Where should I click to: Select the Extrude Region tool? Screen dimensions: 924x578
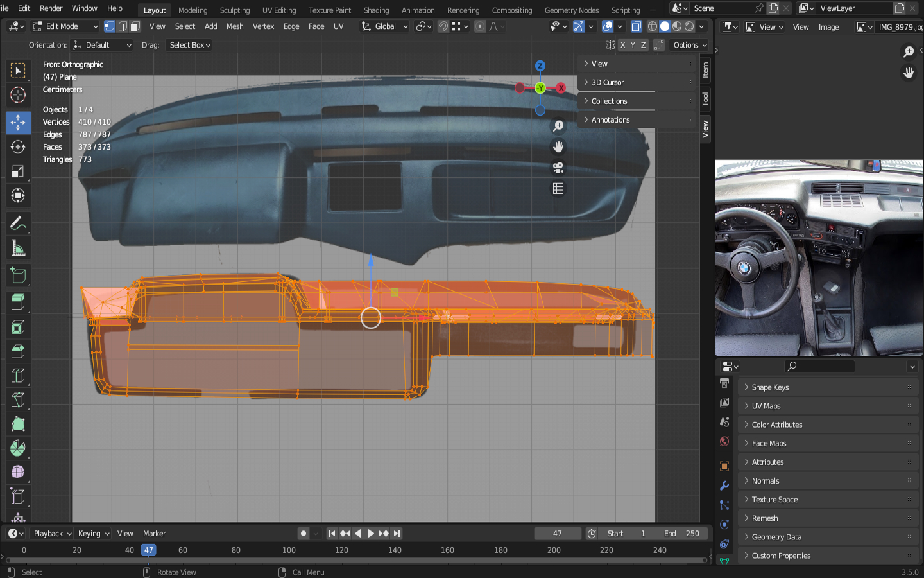point(18,302)
